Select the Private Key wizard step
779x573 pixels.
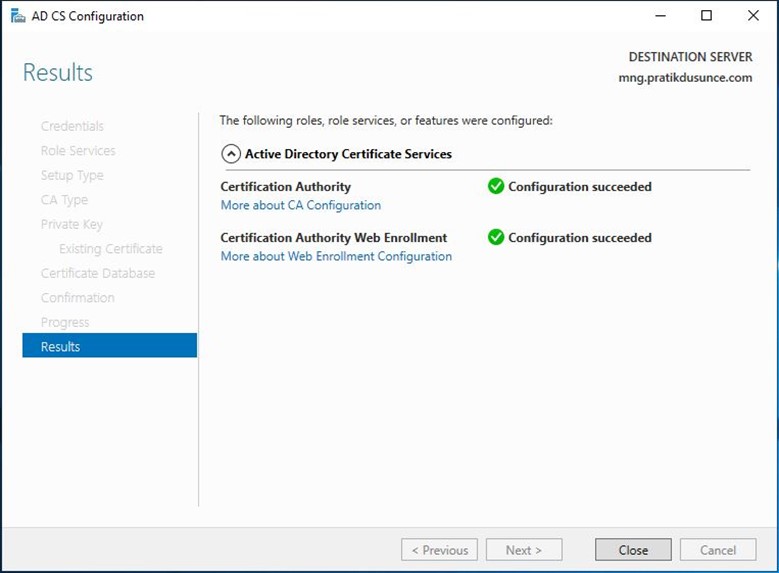[x=72, y=225]
